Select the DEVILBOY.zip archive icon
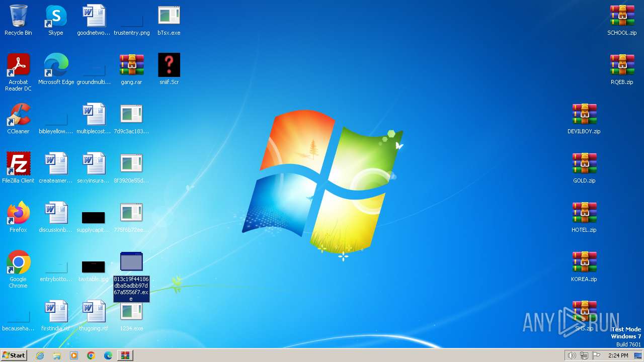The image size is (644, 362). (584, 115)
